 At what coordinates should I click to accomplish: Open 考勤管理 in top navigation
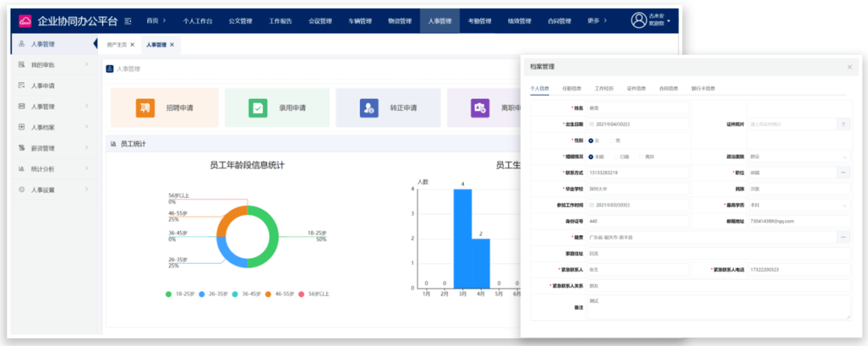coord(479,20)
